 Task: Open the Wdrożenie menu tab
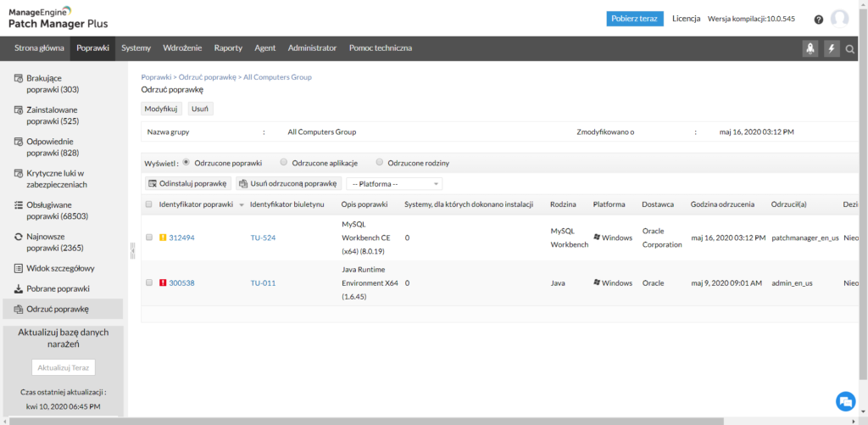182,48
